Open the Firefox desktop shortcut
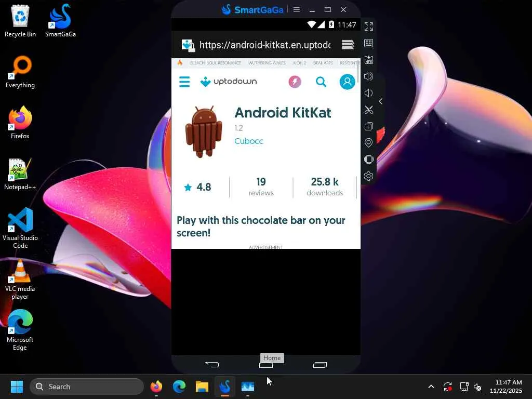 coord(20,123)
